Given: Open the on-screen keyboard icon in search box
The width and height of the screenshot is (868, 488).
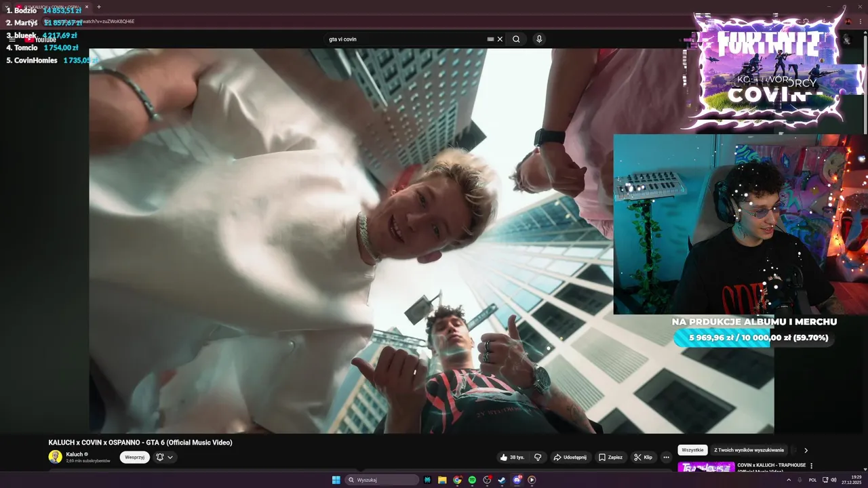Looking at the screenshot, I should click(x=490, y=39).
